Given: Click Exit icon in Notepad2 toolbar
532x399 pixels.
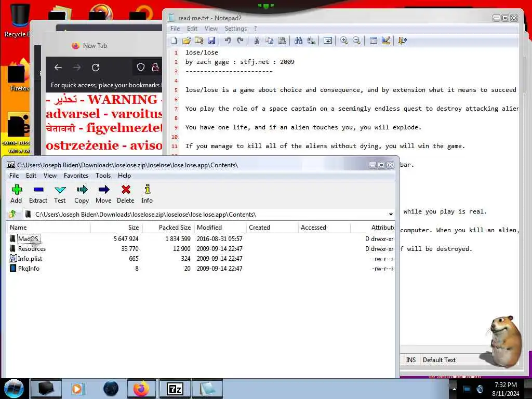Looking at the screenshot, I should (403, 41).
